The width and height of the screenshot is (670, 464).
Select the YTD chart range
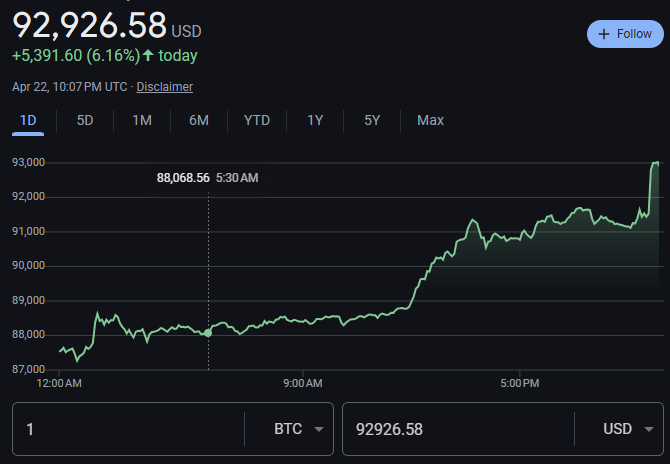pyautogui.click(x=257, y=120)
